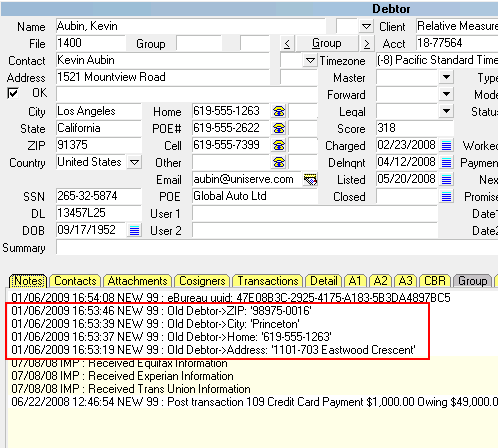Dial the POE# phone number icon
This screenshot has height=448, width=498.
[x=279, y=128]
